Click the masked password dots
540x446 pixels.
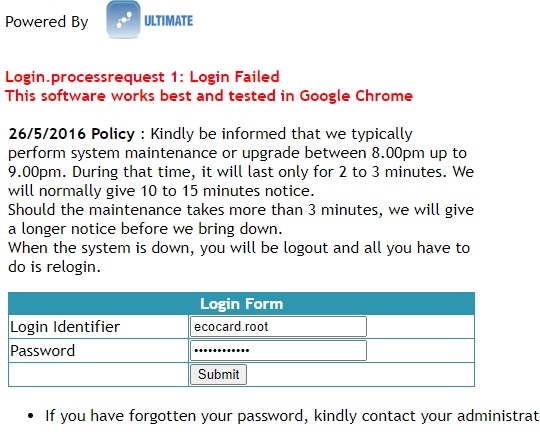click(222, 351)
